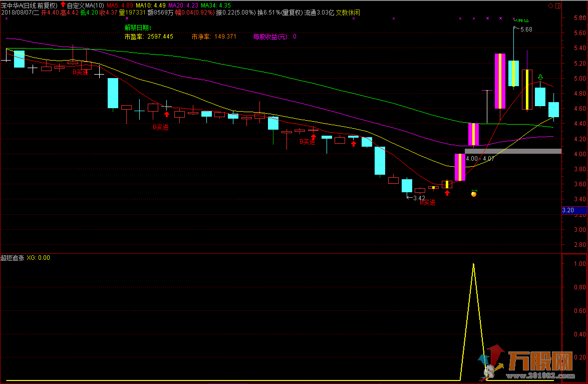The image size is (588, 384).
Task: Click the green down-arrow sell signal
Action: tap(540, 77)
